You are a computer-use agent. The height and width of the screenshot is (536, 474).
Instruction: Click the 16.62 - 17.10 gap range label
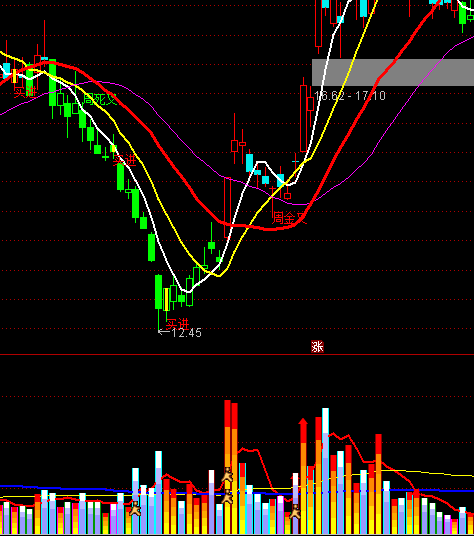point(349,96)
